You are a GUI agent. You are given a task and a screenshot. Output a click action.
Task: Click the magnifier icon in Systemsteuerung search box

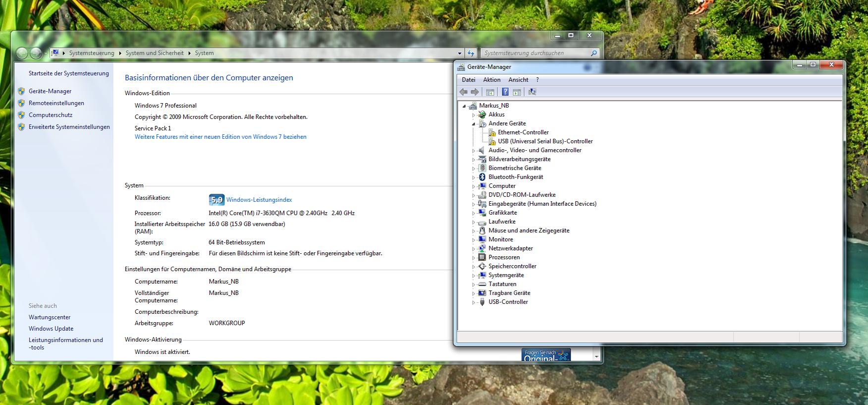click(x=594, y=53)
